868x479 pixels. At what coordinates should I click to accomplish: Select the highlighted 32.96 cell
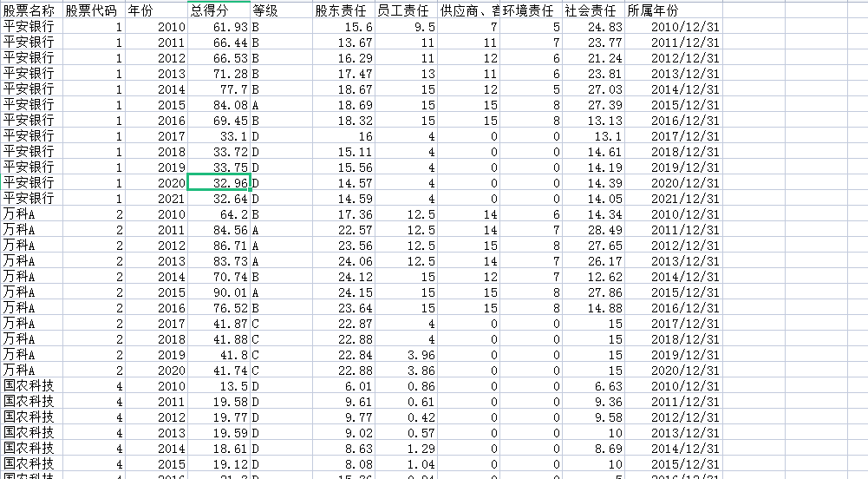(x=219, y=183)
